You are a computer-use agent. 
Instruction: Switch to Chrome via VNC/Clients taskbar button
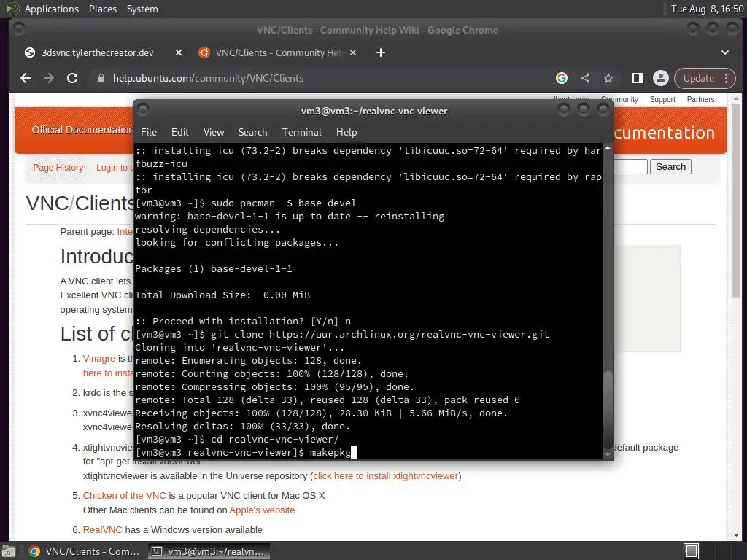click(x=85, y=551)
